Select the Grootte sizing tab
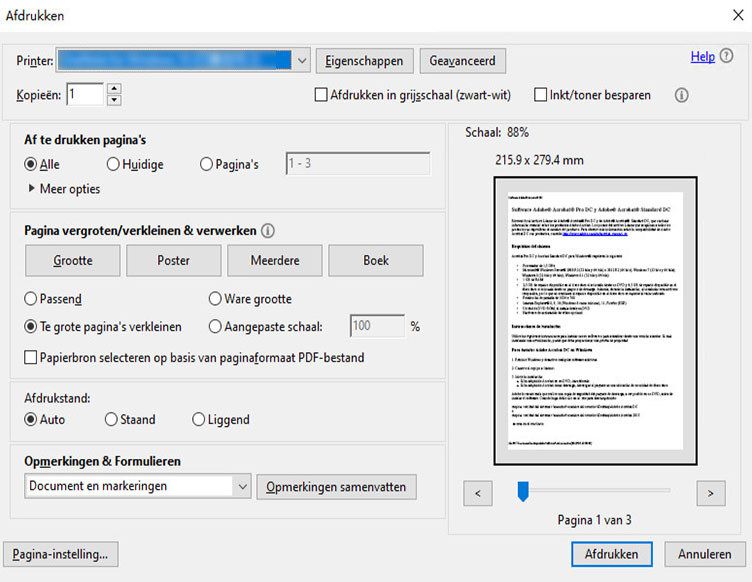The image size is (752, 582). point(72,260)
